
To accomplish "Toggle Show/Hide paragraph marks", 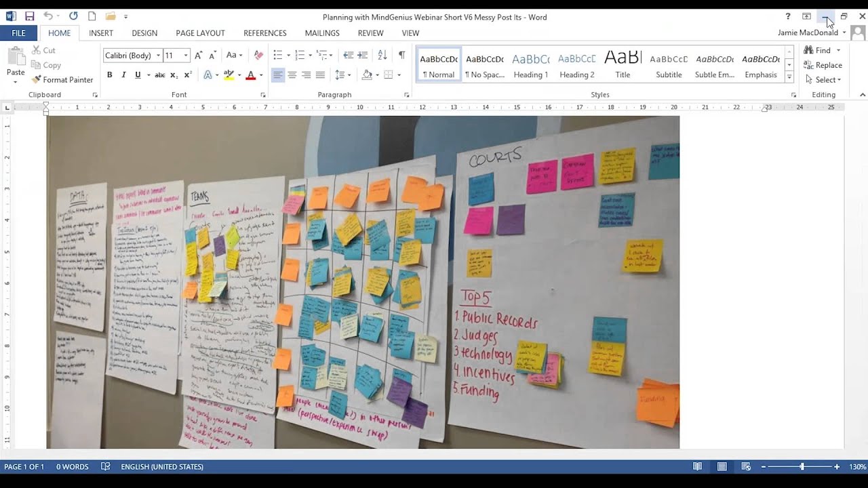I will click(x=401, y=56).
